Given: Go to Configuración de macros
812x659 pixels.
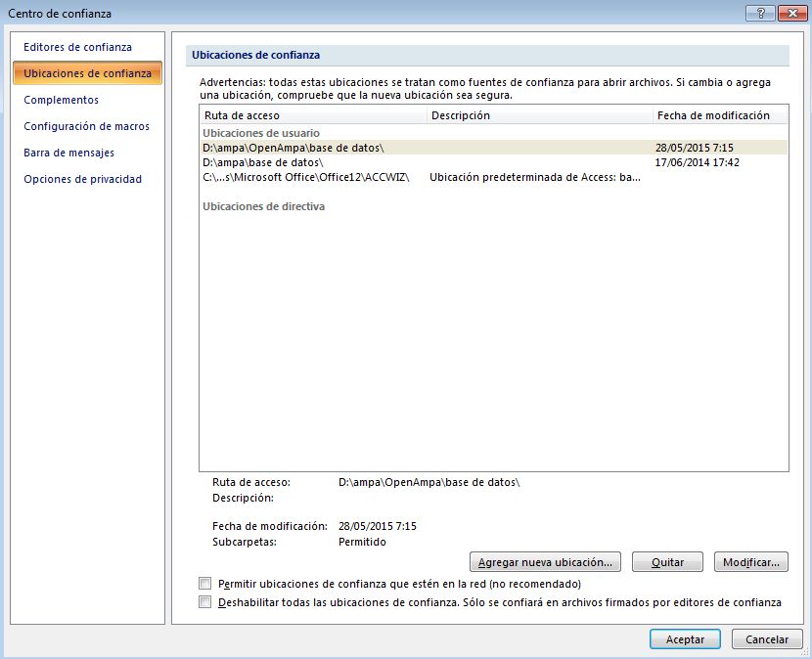Looking at the screenshot, I should pos(86,126).
